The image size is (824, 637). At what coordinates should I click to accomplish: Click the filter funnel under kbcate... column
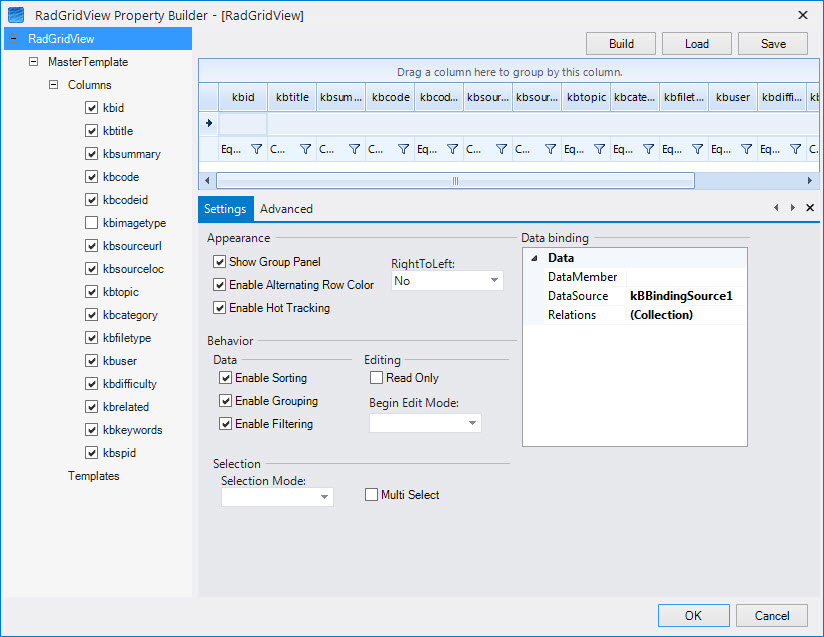[x=649, y=149]
